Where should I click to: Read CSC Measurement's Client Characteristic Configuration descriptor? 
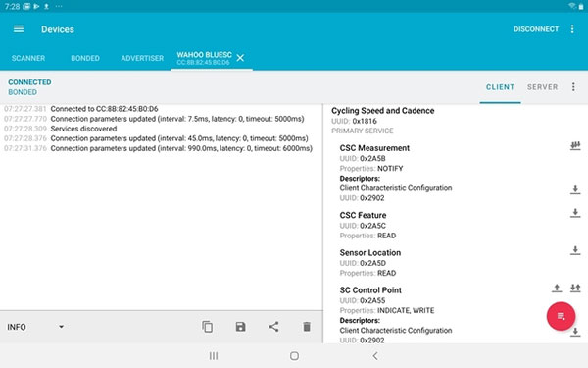click(575, 189)
